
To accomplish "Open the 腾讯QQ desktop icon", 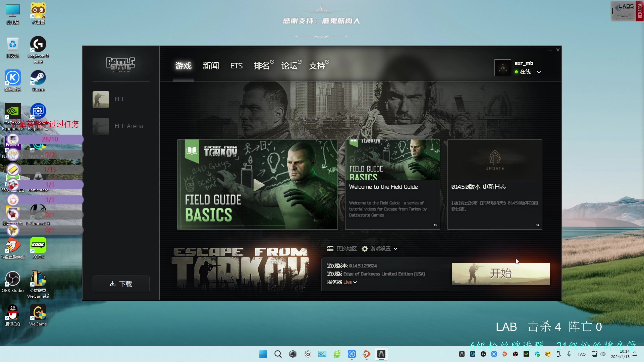I will click(13, 315).
